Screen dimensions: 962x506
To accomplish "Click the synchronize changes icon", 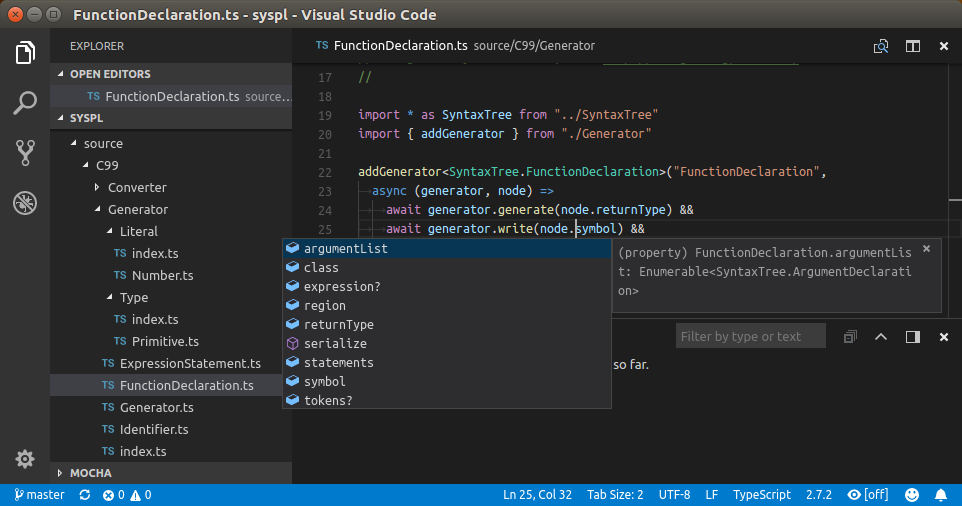I will [85, 495].
